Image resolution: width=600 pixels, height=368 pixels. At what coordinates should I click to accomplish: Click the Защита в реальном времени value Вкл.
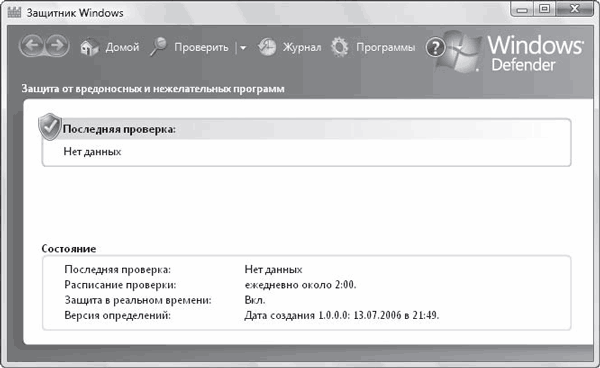pyautogui.click(x=255, y=300)
